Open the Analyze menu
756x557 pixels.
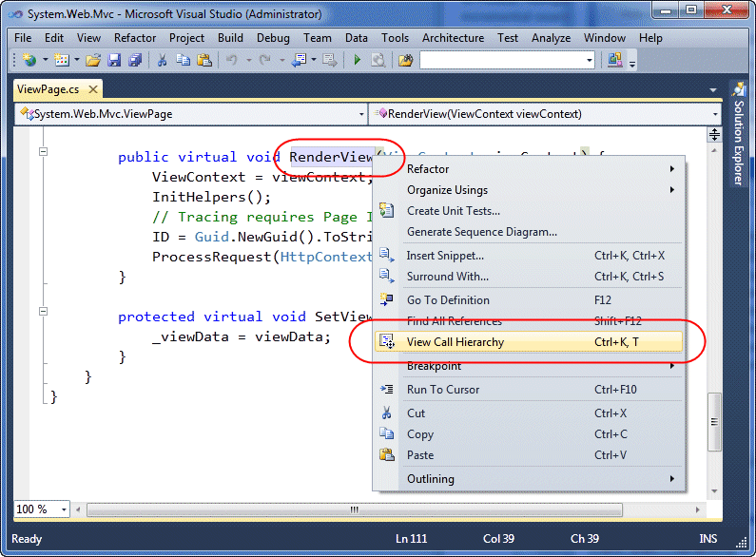(552, 38)
